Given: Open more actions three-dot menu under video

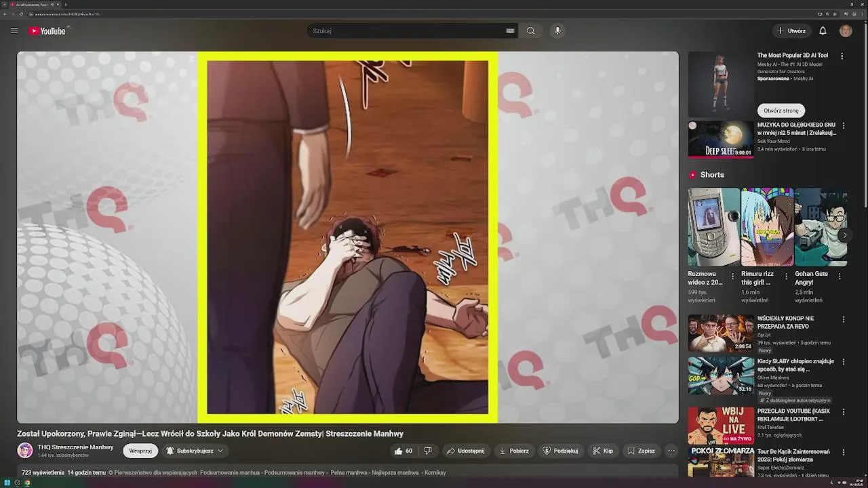Looking at the screenshot, I should coord(671,451).
